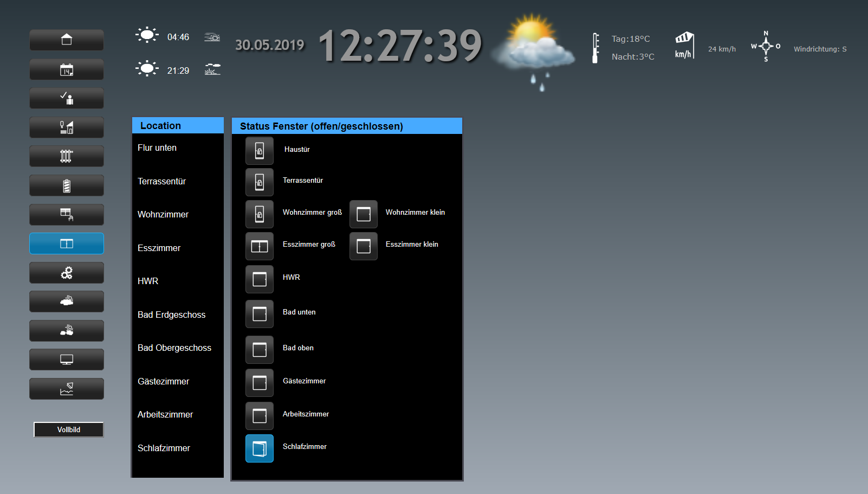Screen dimensions: 868x494
Task: Click the Esszimmer klein window icon
Action: point(364,246)
